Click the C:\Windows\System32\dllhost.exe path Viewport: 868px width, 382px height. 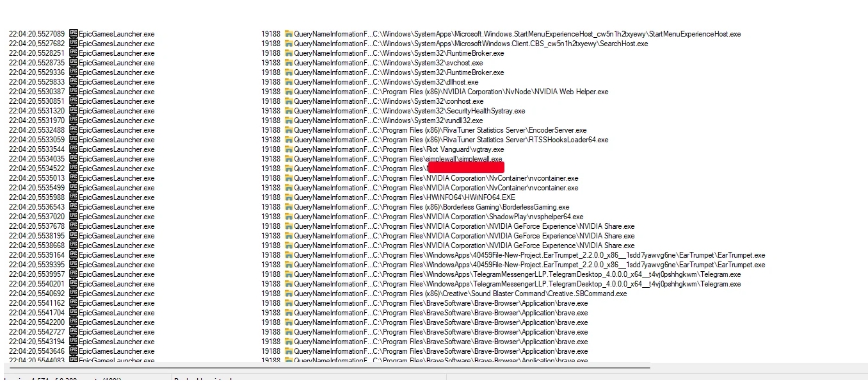[x=426, y=82]
